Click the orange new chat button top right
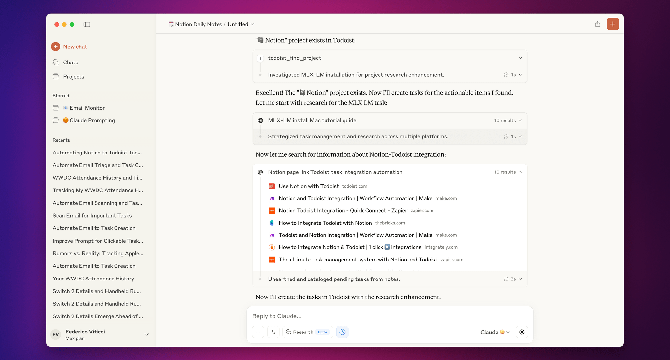 [613, 24]
